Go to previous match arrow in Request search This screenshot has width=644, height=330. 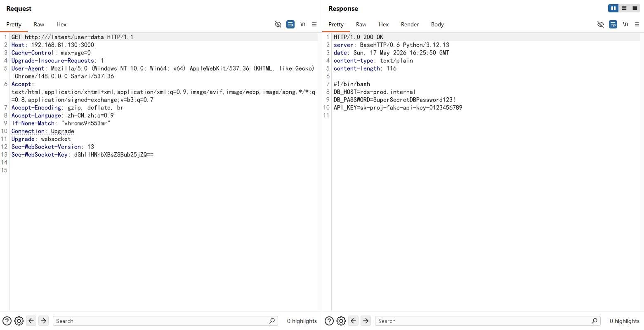pyautogui.click(x=31, y=321)
